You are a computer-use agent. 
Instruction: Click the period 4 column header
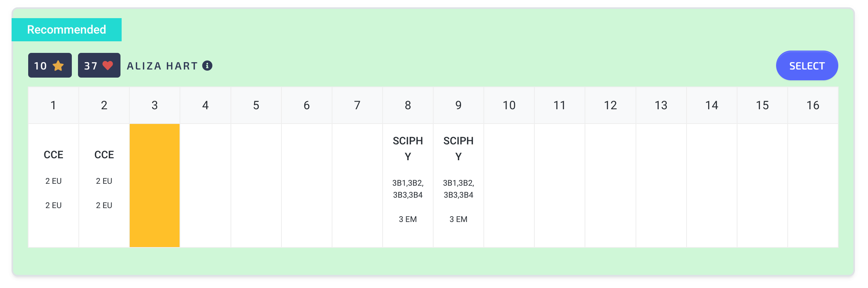205,105
